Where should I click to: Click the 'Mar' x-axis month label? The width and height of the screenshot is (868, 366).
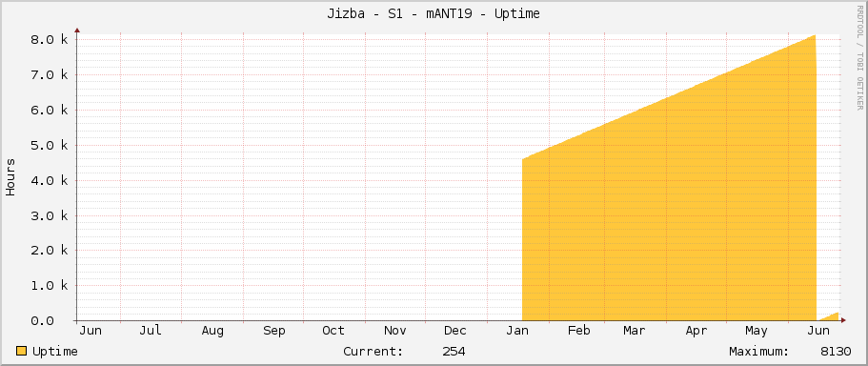(x=635, y=331)
